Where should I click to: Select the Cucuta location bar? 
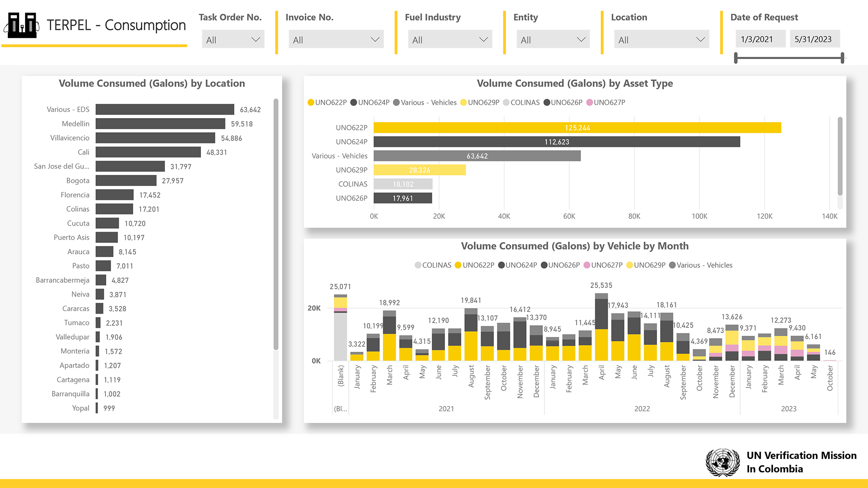pos(107,223)
